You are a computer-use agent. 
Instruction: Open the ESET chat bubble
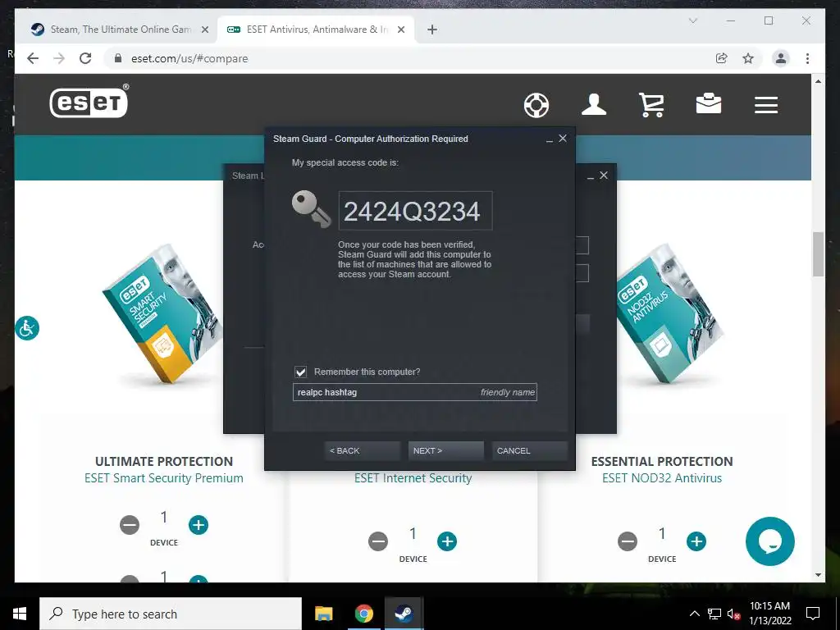769,541
